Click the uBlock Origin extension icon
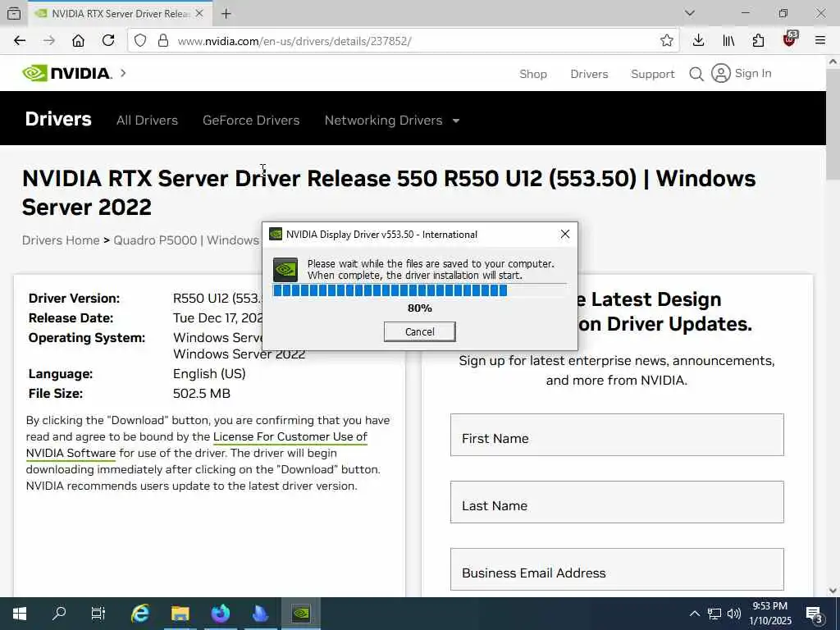Screen dimensions: 840x630 (x=790, y=39)
